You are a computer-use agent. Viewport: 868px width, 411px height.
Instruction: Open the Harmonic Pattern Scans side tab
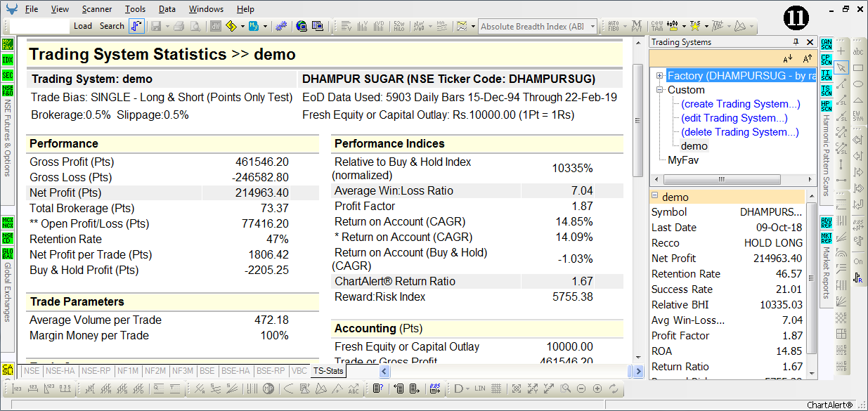[827, 155]
